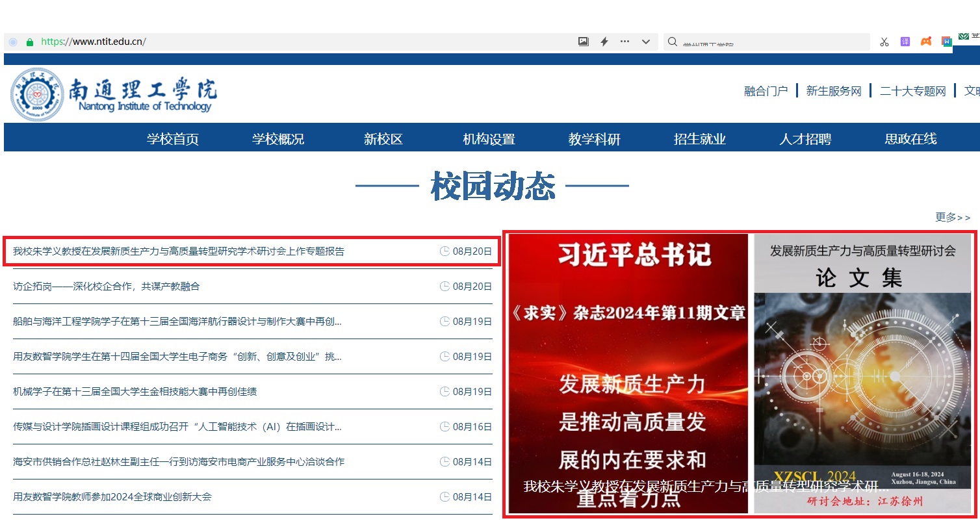The width and height of the screenshot is (980, 525).
Task: Click the clock icon in the 全球商业创新大会 row
Action: [x=445, y=497]
